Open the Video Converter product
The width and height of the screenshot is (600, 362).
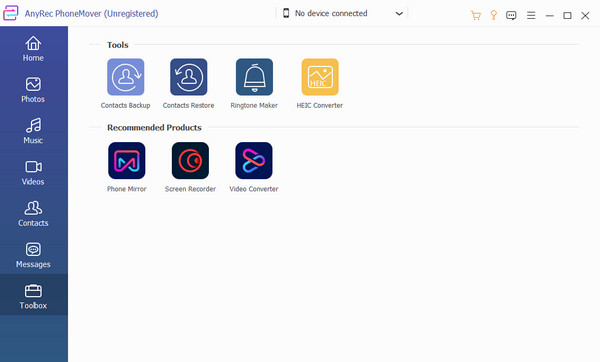click(x=254, y=161)
